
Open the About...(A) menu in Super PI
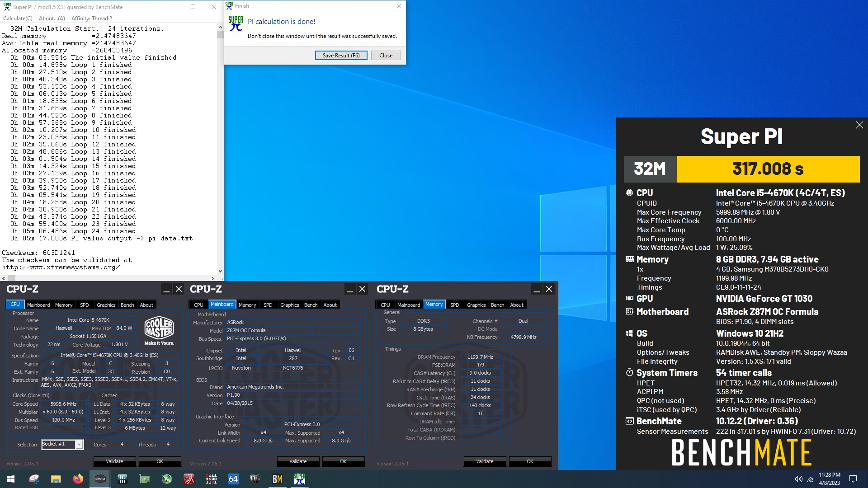pyautogui.click(x=52, y=19)
